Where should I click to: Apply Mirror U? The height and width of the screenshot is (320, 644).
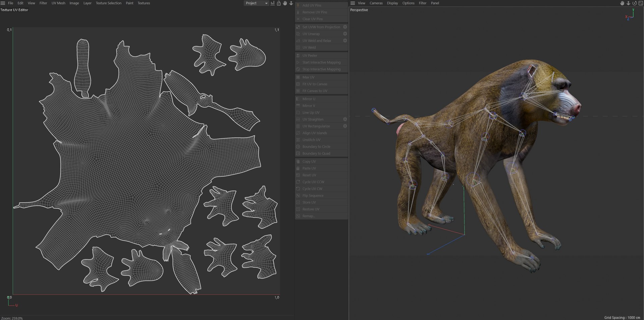pyautogui.click(x=321, y=99)
